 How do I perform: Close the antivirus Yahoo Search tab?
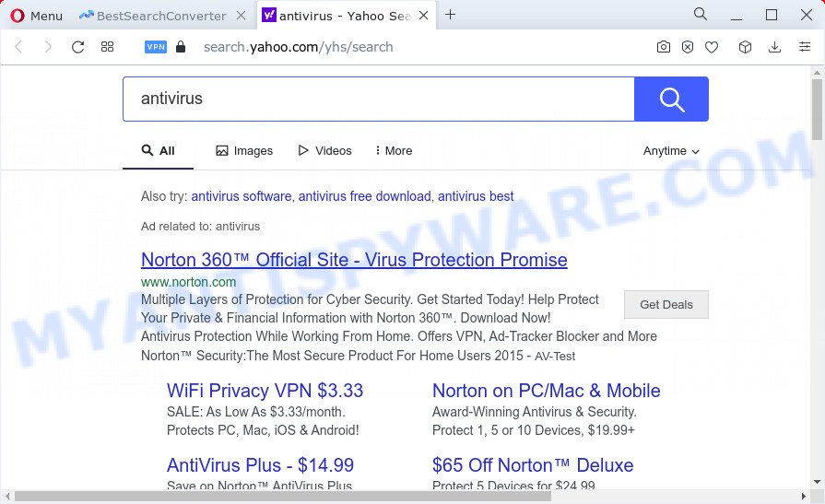coord(423,16)
